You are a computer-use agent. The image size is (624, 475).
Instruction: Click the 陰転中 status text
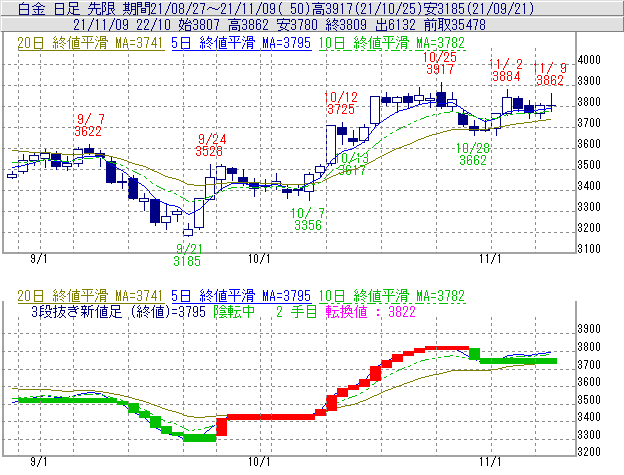(x=234, y=311)
